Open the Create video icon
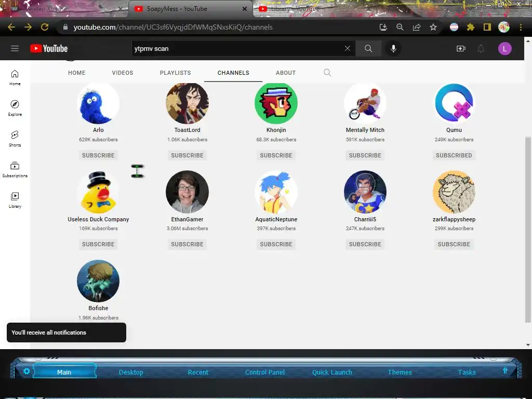The image size is (532, 399). 461,48
